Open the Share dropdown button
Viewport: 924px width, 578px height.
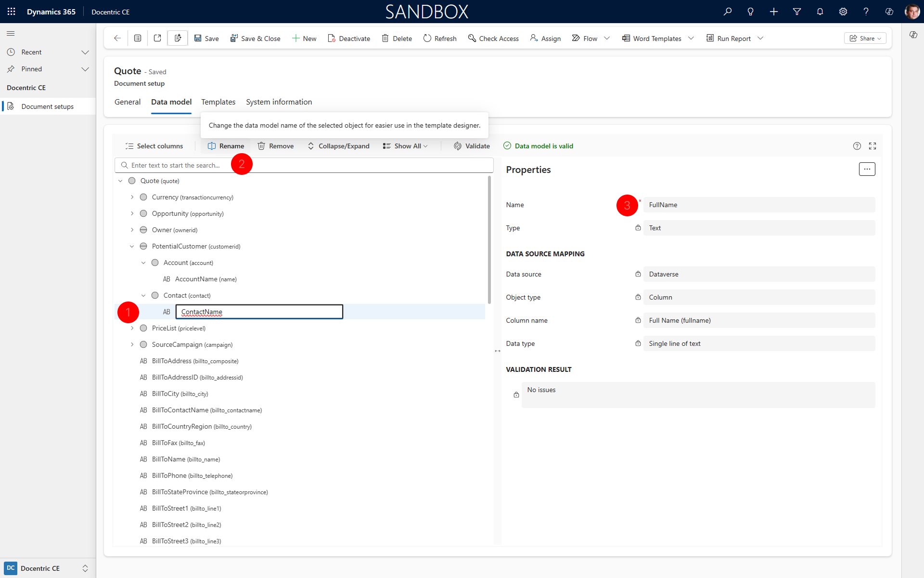coord(865,38)
